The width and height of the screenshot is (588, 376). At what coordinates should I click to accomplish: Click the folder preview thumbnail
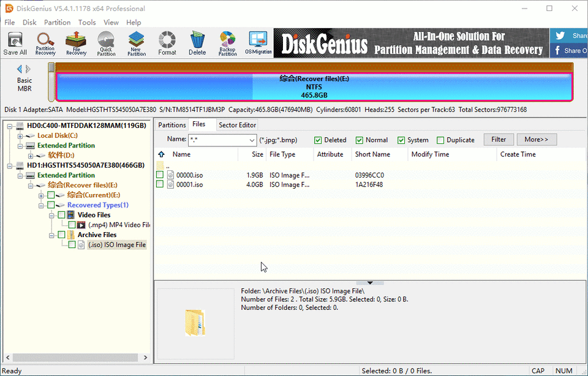(195, 323)
